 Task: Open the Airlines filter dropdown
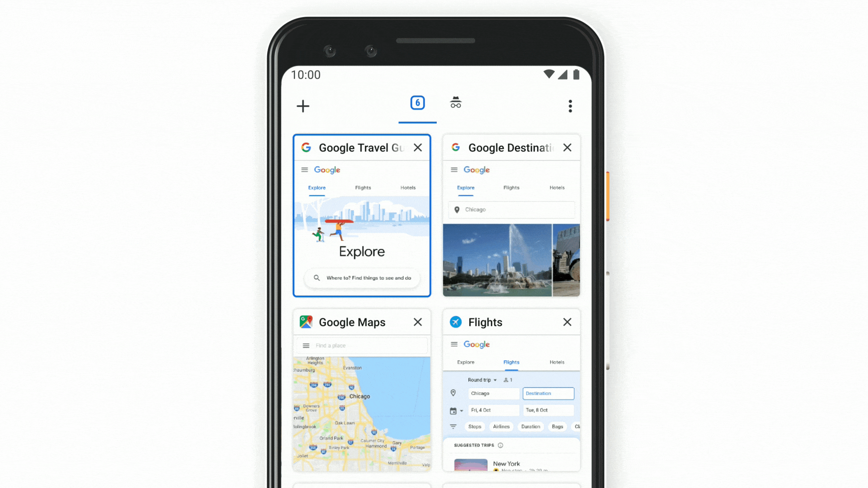click(501, 426)
